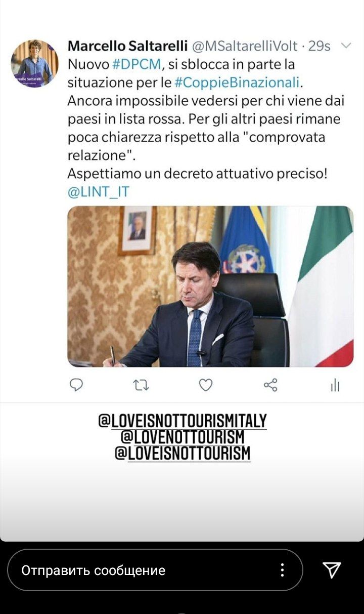This screenshot has width=364, height=614.
Task: Open Marcello Saltarelli's profile avatar
Action: coord(34,63)
